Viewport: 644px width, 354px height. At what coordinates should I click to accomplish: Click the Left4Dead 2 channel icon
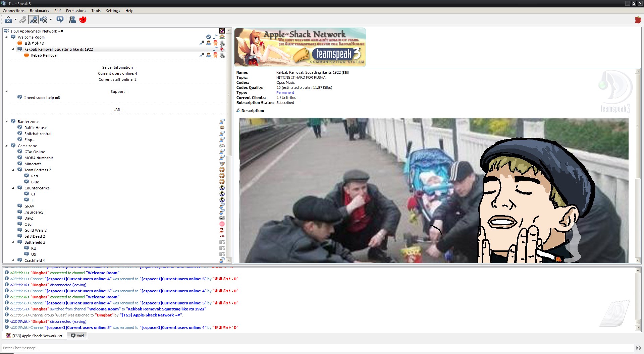[x=222, y=236]
